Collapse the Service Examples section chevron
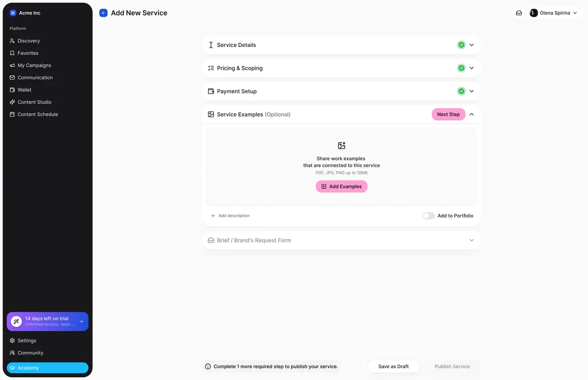 tap(471, 114)
